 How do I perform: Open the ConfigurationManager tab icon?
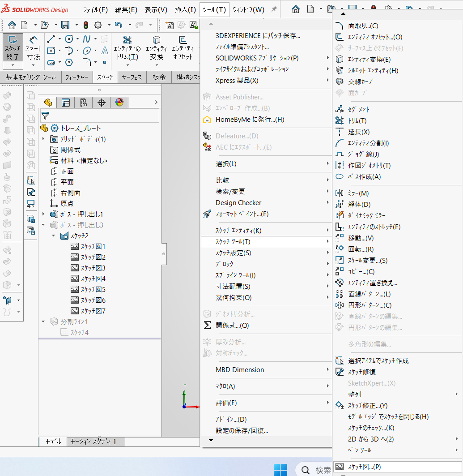(x=83, y=103)
